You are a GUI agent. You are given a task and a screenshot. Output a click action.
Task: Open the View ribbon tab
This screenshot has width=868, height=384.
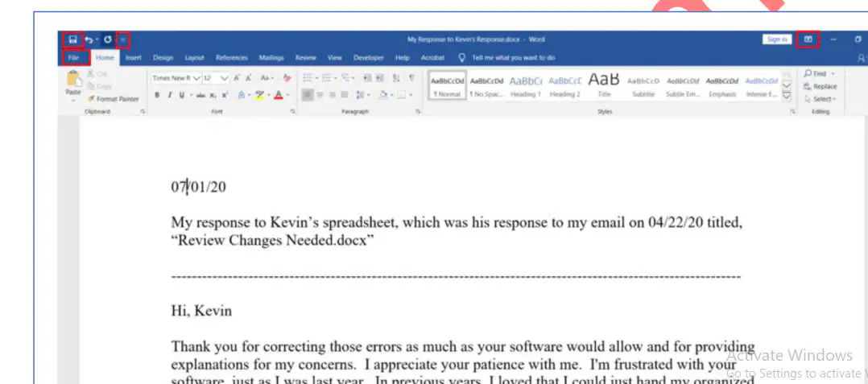click(x=334, y=57)
